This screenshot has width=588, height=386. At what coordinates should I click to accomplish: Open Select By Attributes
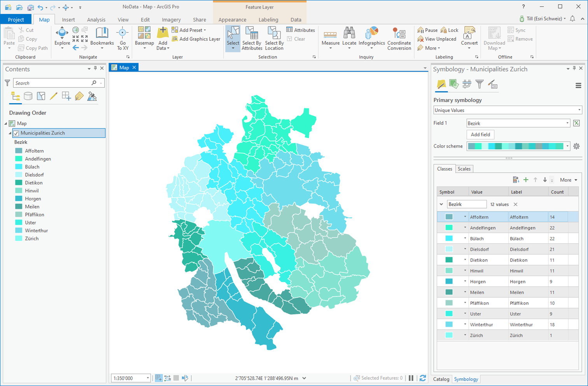pyautogui.click(x=252, y=38)
